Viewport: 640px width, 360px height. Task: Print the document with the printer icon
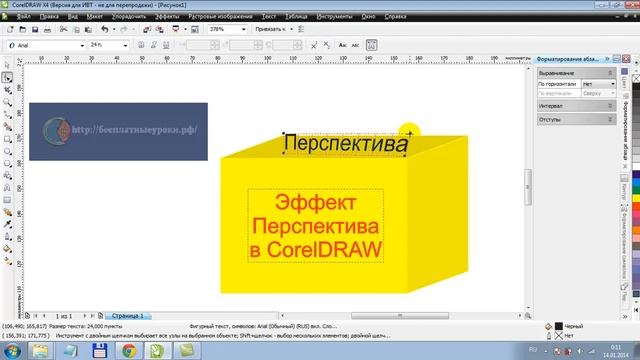tap(47, 29)
